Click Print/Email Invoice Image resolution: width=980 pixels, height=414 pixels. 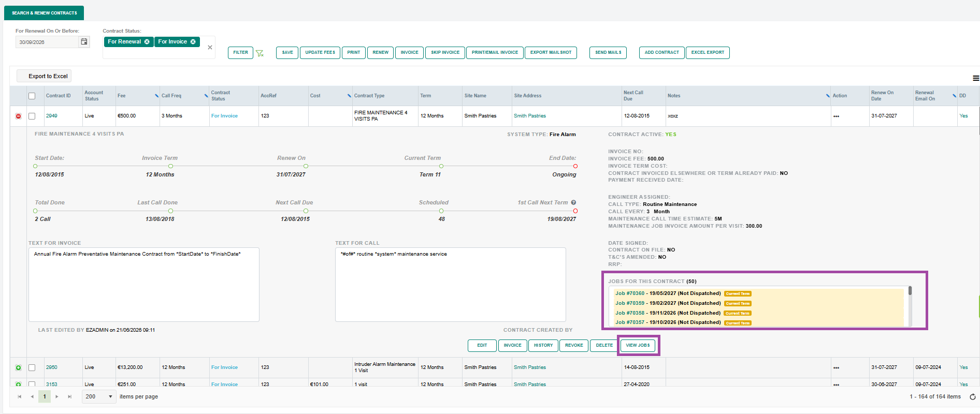pos(495,53)
